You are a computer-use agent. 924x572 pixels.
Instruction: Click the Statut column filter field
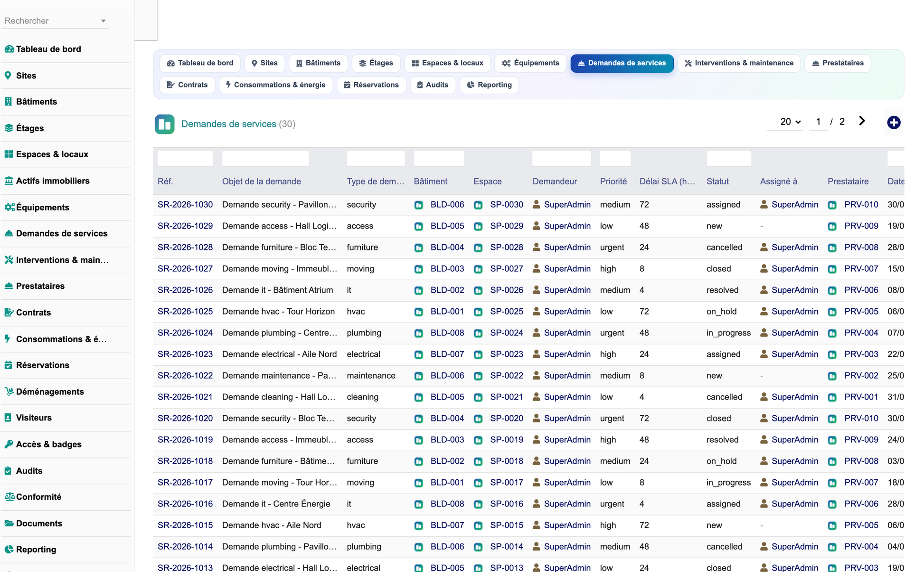pyautogui.click(x=729, y=159)
